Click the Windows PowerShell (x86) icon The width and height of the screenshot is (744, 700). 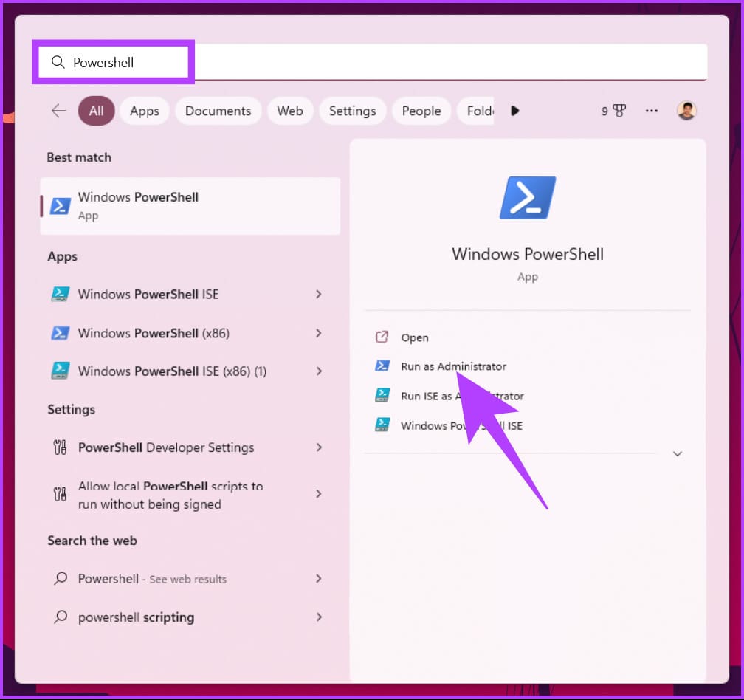(x=61, y=333)
